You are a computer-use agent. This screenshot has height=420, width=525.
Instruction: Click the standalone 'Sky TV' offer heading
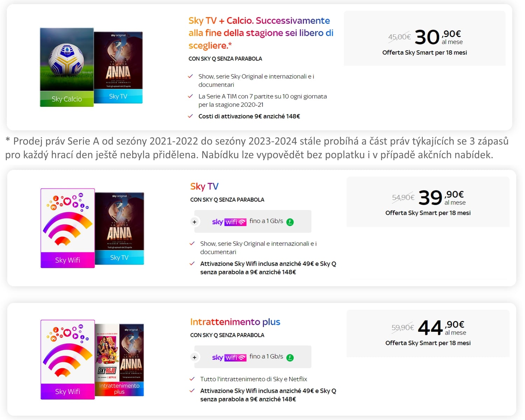[x=204, y=187]
